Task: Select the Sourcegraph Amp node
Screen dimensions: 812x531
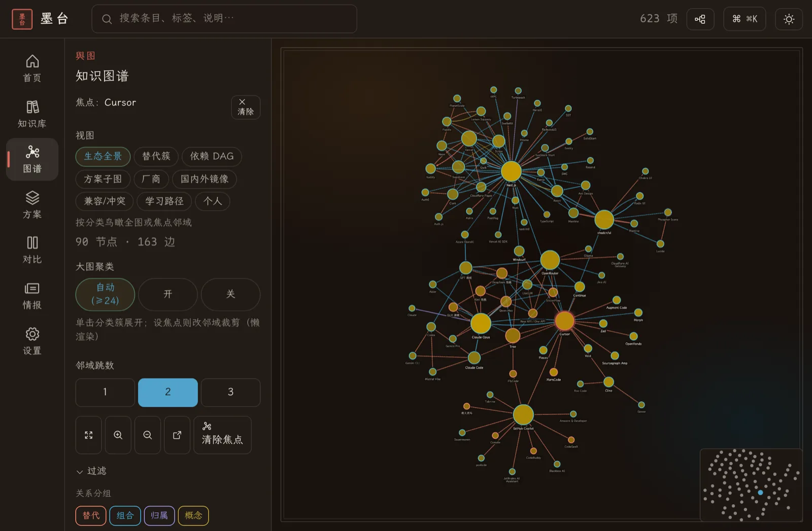Action: point(615,356)
